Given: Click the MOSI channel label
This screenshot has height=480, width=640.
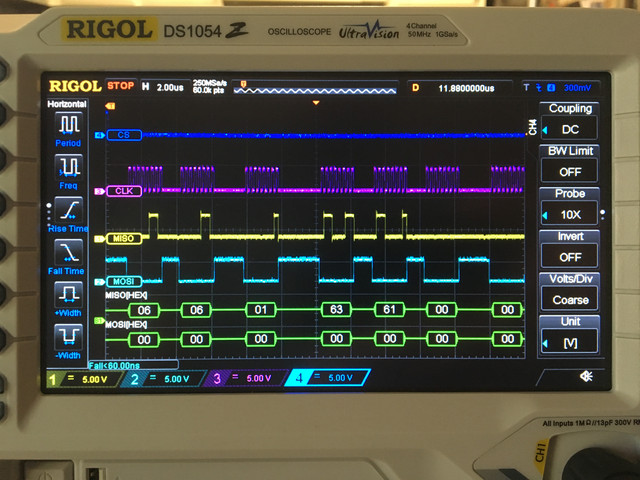Looking at the screenshot, I should 124,281.
